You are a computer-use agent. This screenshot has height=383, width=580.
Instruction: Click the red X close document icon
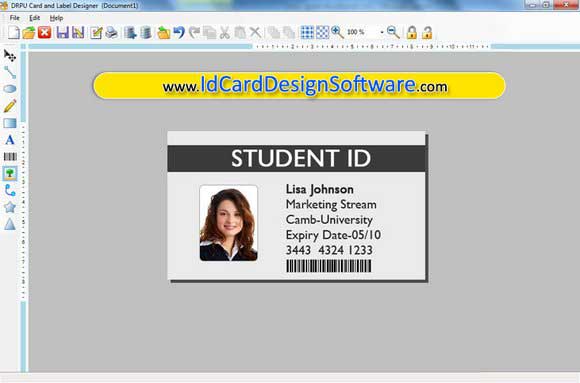44,33
